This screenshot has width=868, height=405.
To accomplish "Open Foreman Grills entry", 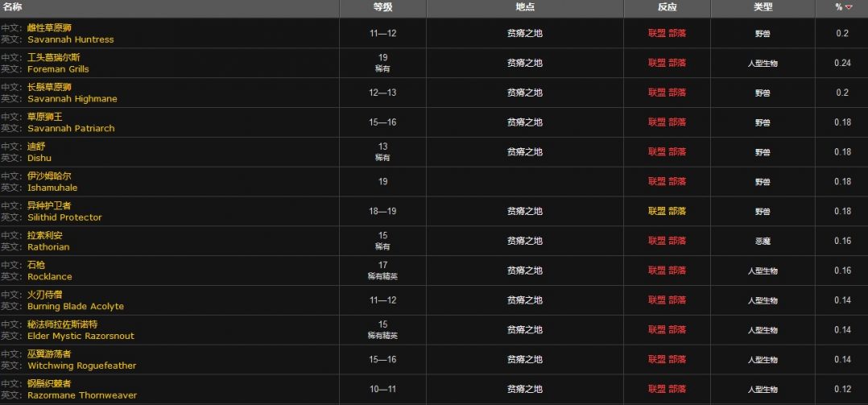I will tap(58, 69).
